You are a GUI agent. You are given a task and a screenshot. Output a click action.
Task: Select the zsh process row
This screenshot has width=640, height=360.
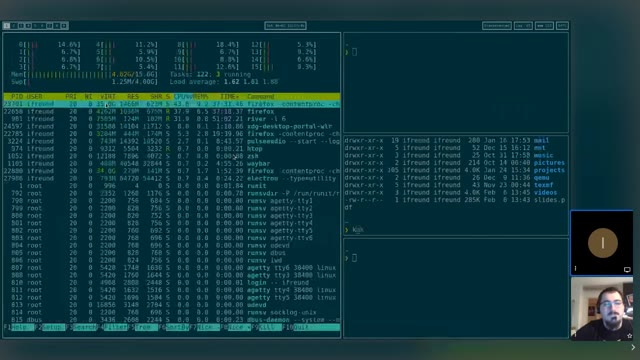click(x=171, y=156)
